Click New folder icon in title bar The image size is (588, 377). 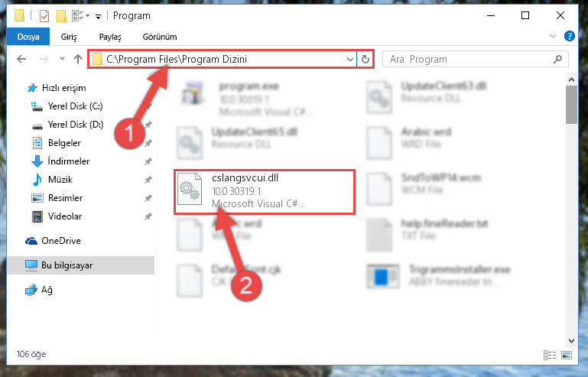tap(61, 16)
